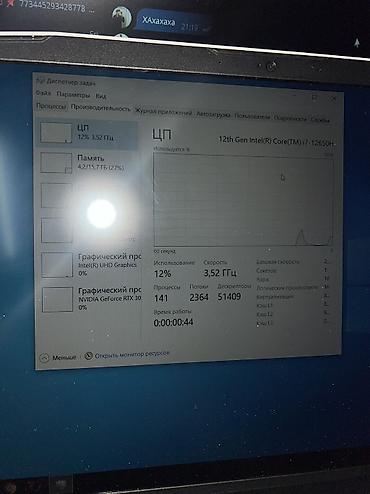Click the 12% value under Использование

162,274
